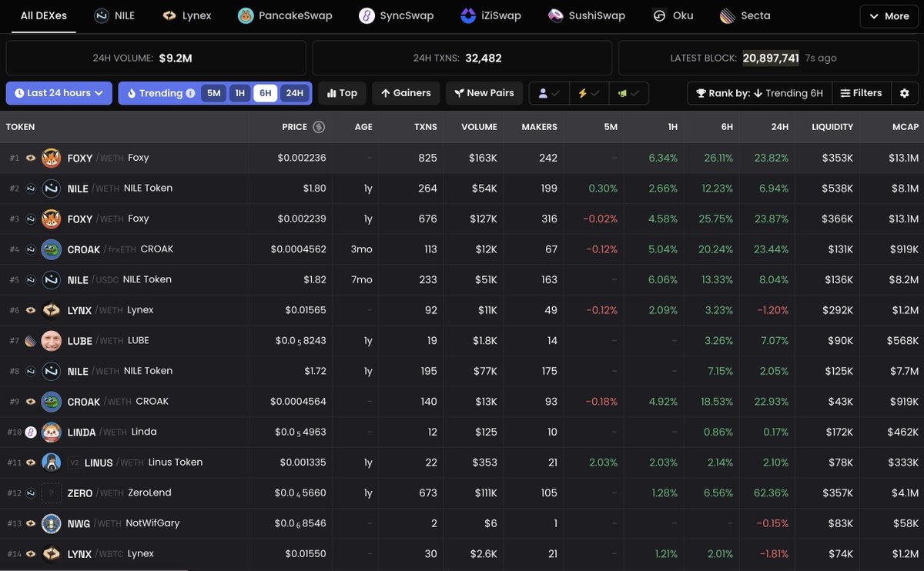Open the Last 24 hours dropdown
The image size is (924, 571).
(59, 93)
